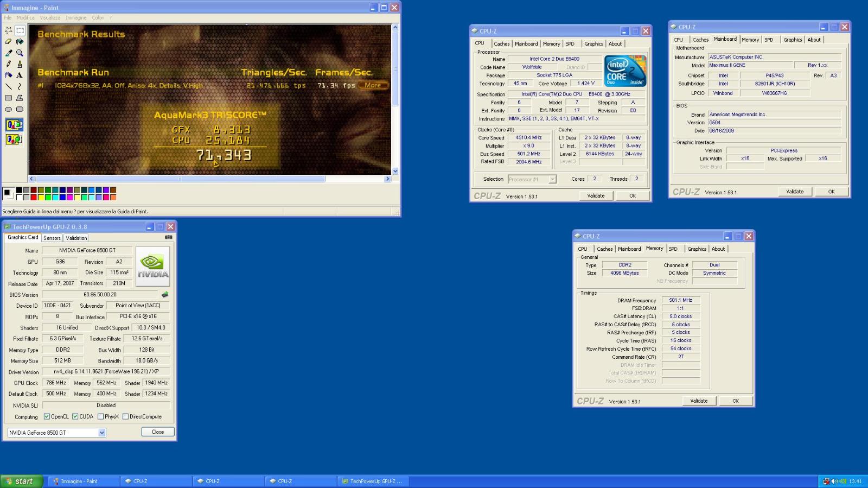Uncheck the CUDA checkbox in GPU-Z

75,416
